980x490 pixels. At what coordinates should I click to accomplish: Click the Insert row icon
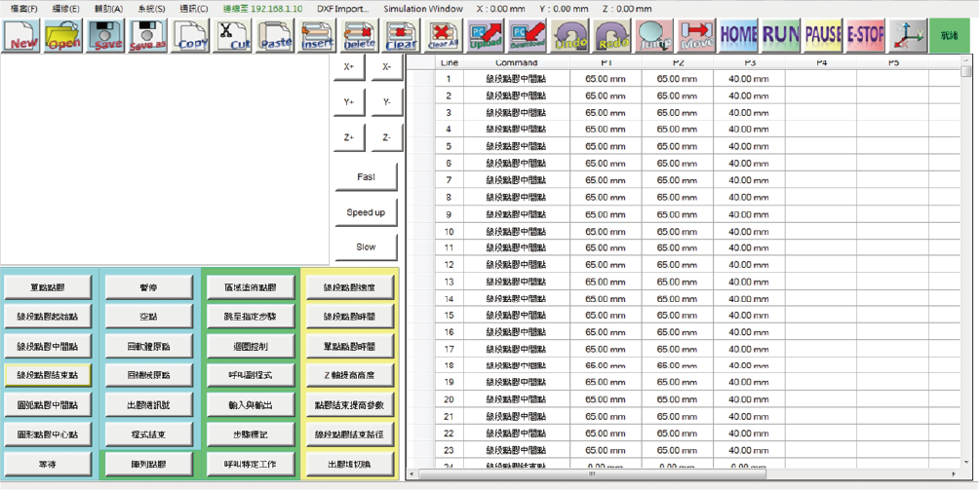(318, 36)
